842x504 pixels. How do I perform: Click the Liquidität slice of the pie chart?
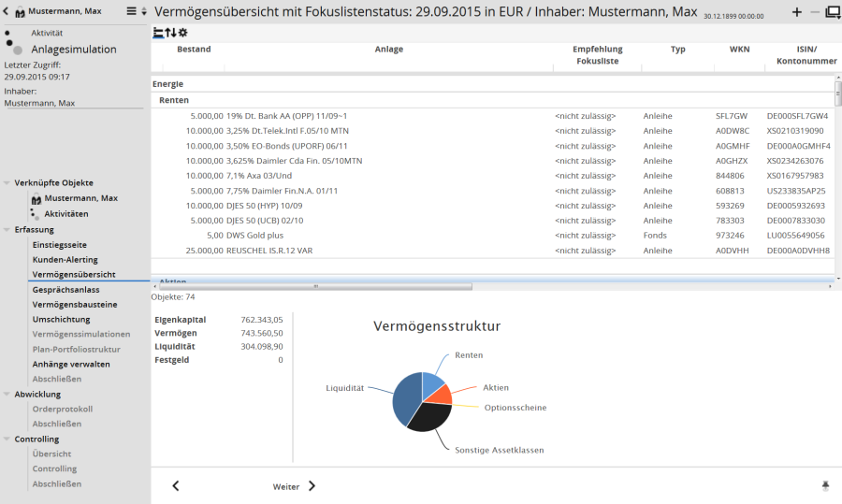[x=403, y=397]
